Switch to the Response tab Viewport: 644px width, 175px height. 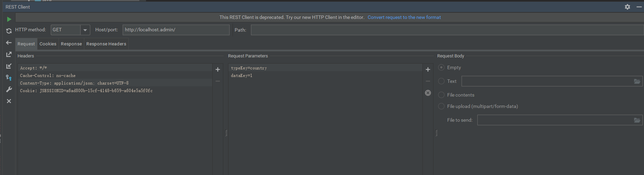point(71,44)
